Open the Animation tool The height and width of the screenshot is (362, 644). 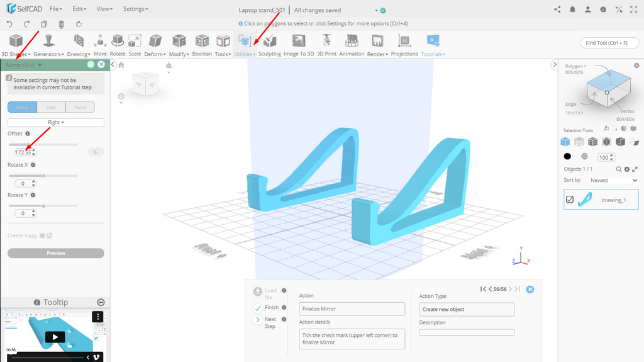(x=352, y=45)
